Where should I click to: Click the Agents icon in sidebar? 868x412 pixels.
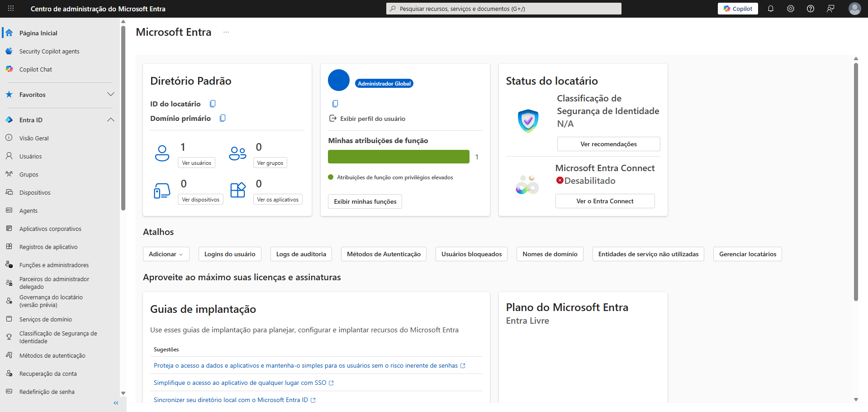[x=9, y=210]
